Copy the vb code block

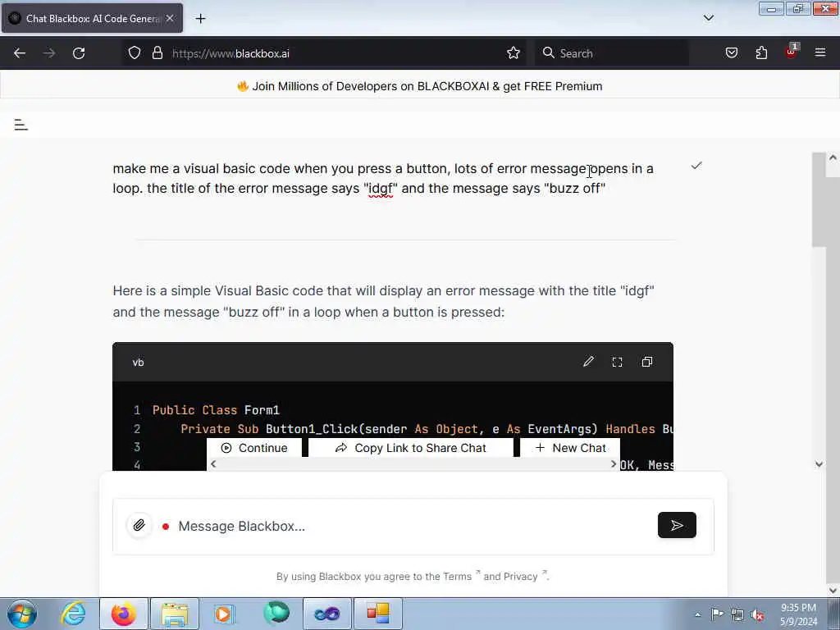[x=646, y=362]
